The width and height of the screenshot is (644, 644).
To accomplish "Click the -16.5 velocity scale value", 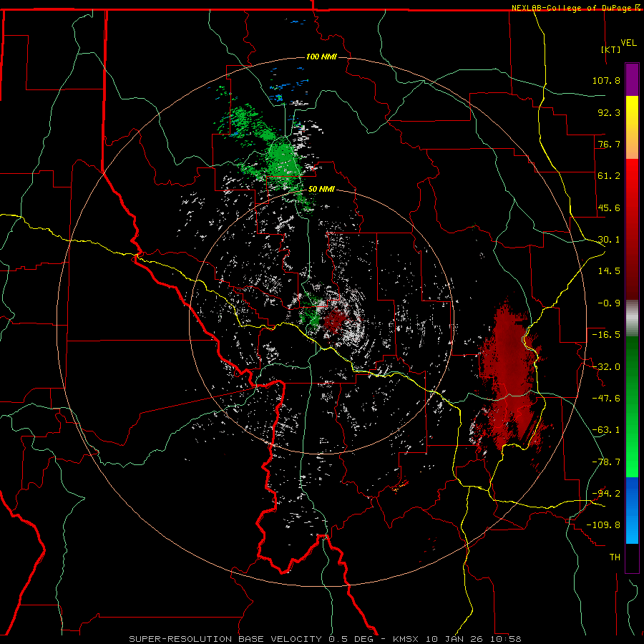I will pos(606,335).
